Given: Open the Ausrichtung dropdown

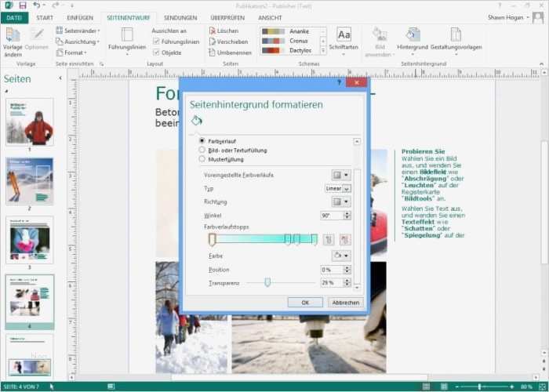Looking at the screenshot, I should [x=78, y=42].
